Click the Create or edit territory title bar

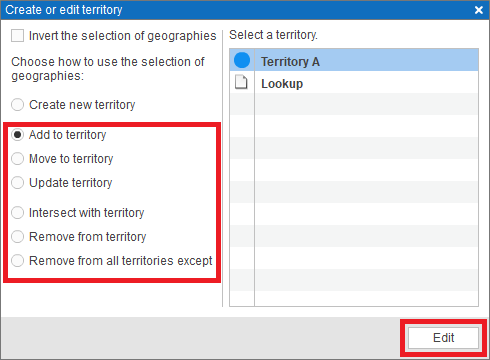[245, 10]
